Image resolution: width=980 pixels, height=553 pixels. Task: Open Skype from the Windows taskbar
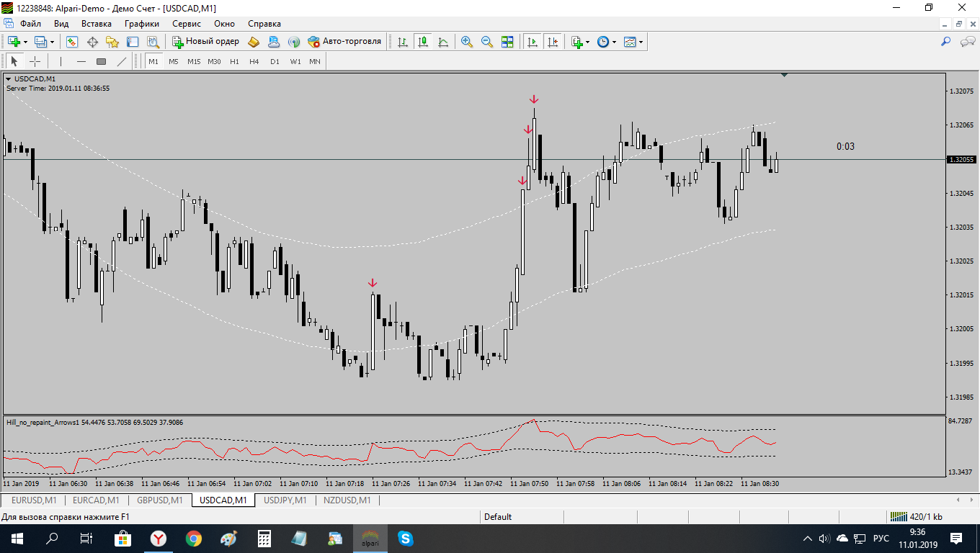(405, 538)
